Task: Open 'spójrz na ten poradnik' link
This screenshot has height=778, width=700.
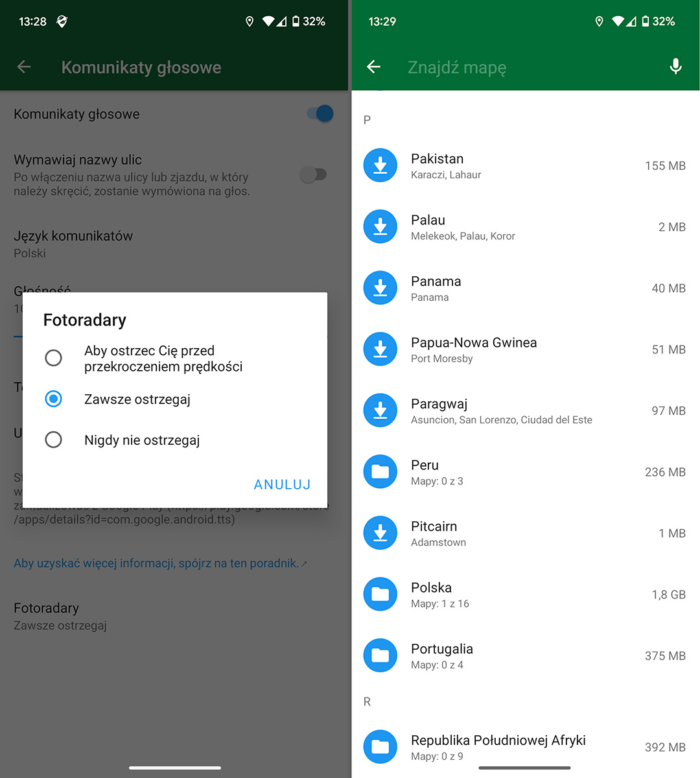Action: pyautogui.click(x=156, y=563)
